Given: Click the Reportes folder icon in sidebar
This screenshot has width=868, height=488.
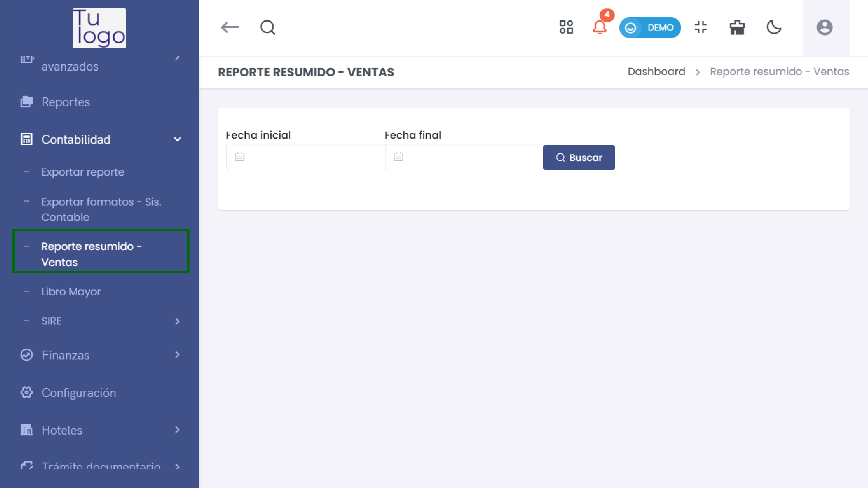Looking at the screenshot, I should click(27, 102).
